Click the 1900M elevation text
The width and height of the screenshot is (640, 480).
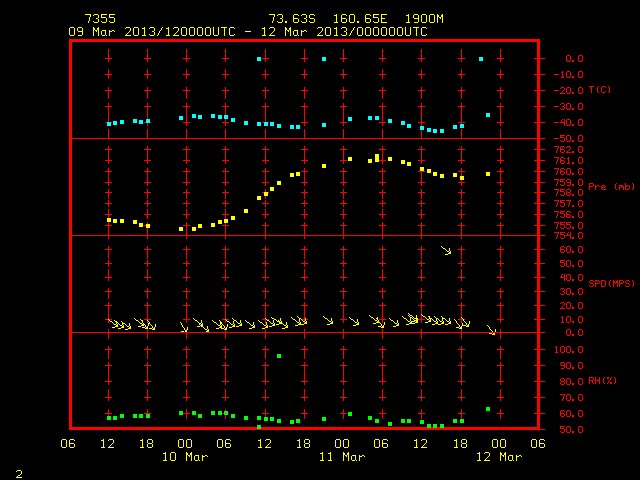tap(424, 19)
